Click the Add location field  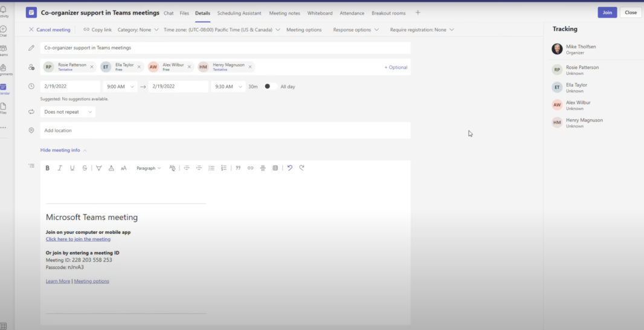tap(225, 131)
